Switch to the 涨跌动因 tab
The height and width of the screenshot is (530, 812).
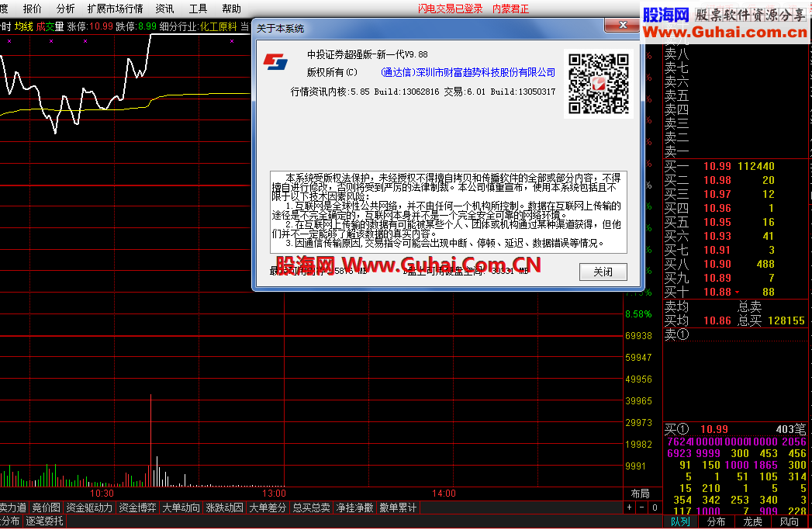[224, 507]
